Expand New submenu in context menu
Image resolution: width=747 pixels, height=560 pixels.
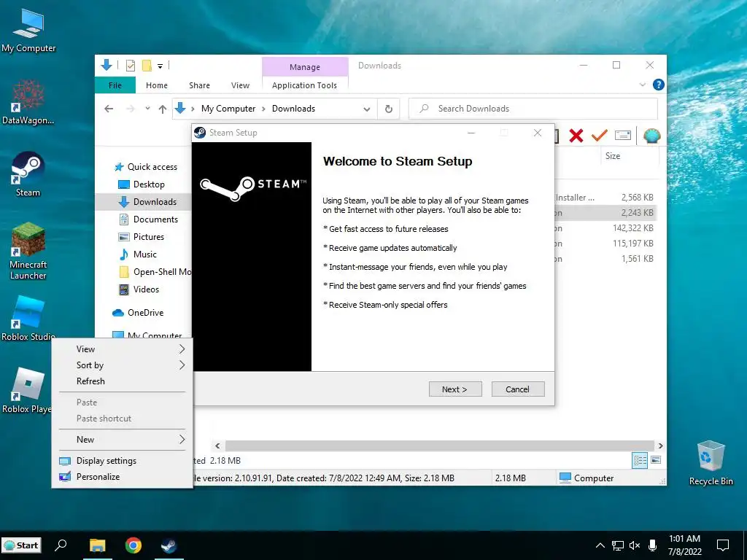(x=123, y=440)
